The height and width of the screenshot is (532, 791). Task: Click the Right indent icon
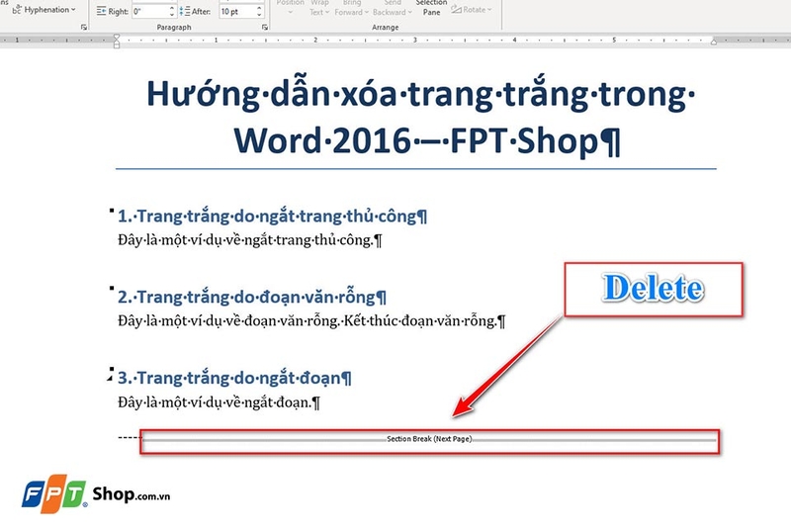pyautogui.click(x=102, y=11)
